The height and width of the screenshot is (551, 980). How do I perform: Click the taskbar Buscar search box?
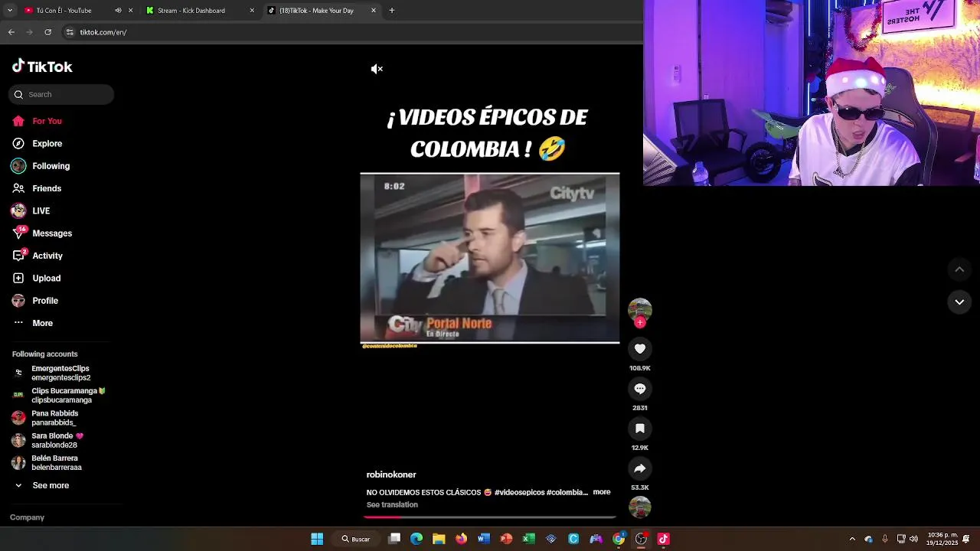(x=356, y=539)
